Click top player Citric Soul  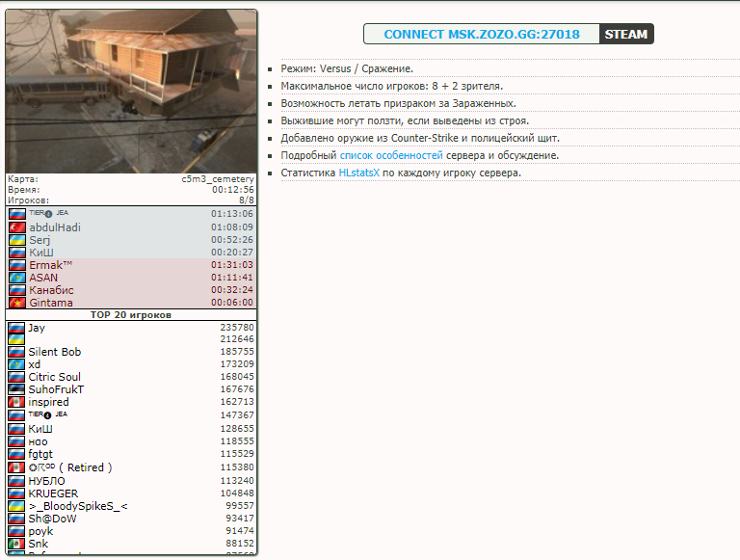coord(54,377)
